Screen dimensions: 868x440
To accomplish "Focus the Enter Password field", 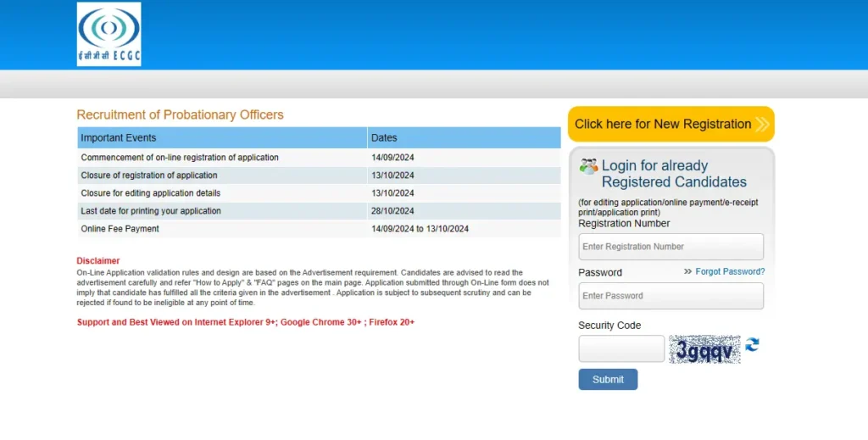I will 670,296.
